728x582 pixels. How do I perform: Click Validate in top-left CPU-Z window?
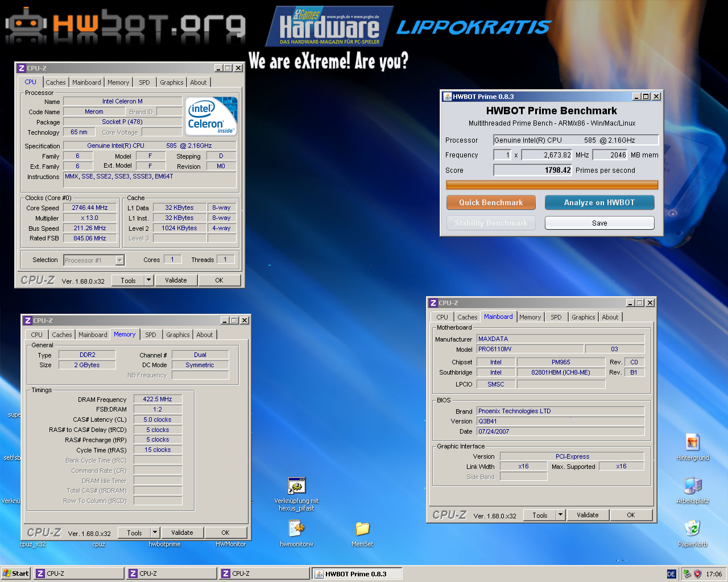coord(176,280)
